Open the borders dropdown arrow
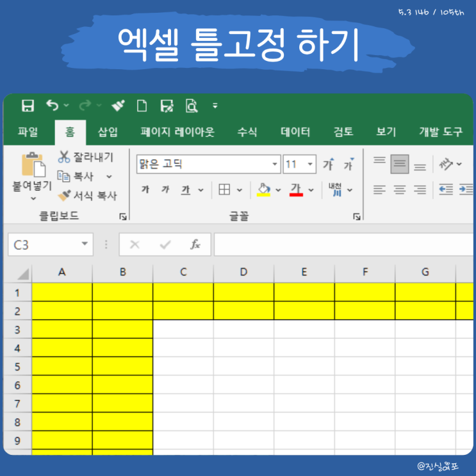 point(240,190)
